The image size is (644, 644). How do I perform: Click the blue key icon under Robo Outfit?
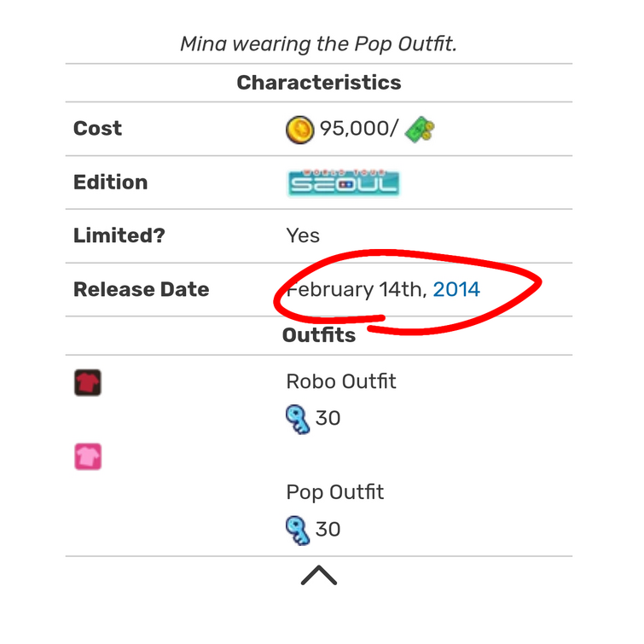[298, 420]
